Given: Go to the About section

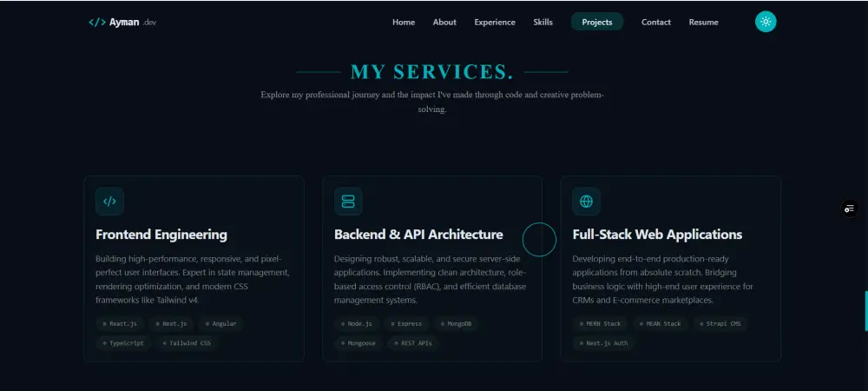Looking at the screenshot, I should tap(444, 22).
